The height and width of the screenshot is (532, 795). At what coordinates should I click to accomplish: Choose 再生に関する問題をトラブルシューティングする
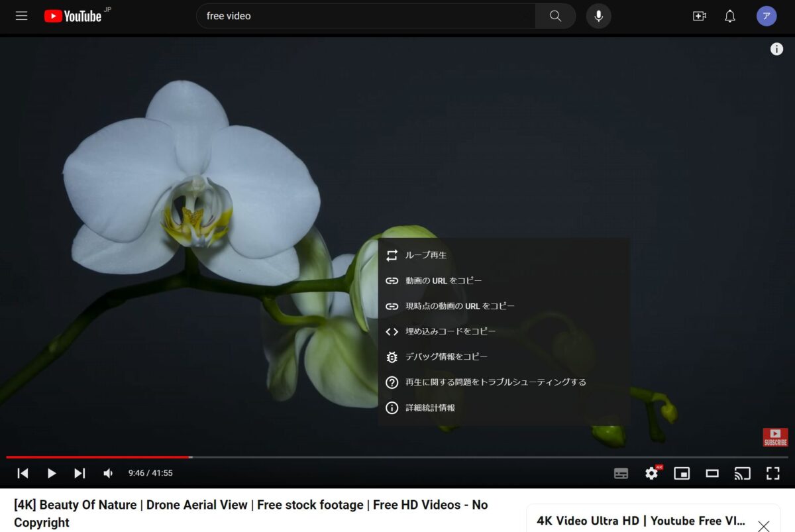click(503, 382)
